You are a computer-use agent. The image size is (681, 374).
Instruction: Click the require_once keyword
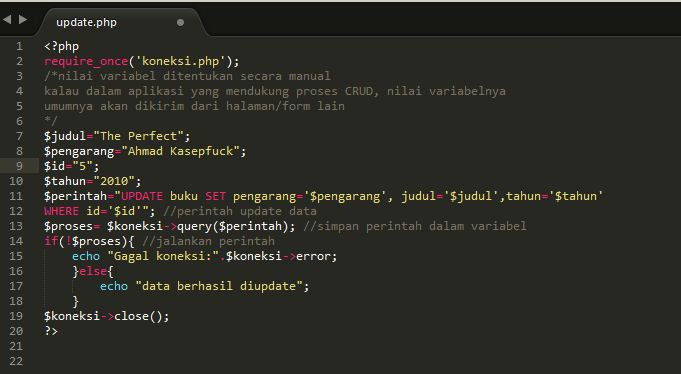(86, 61)
